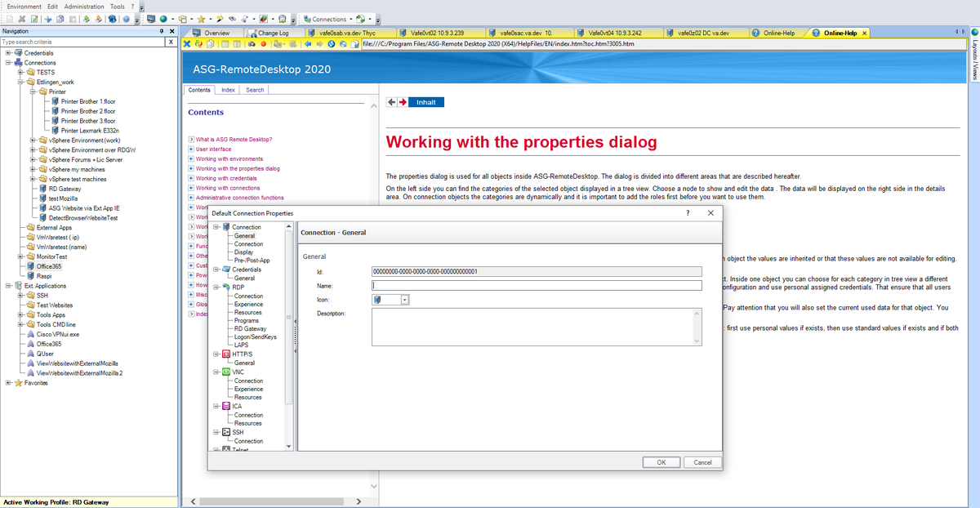
Task: Click the blue help question-mark toolbar icon
Action: click(127, 19)
